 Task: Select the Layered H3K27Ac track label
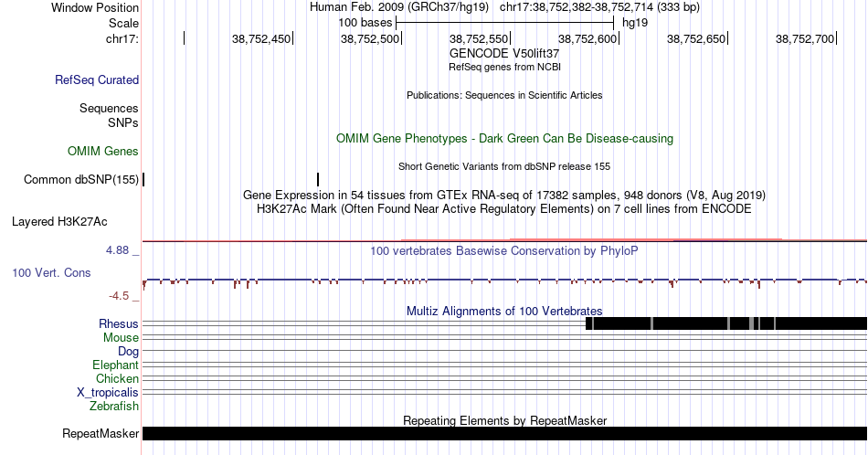point(59,221)
